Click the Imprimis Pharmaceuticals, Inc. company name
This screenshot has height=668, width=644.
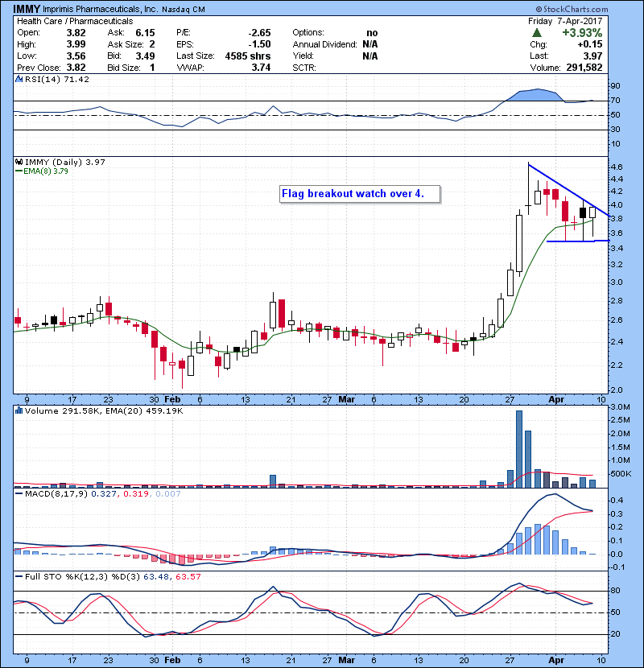coord(101,9)
